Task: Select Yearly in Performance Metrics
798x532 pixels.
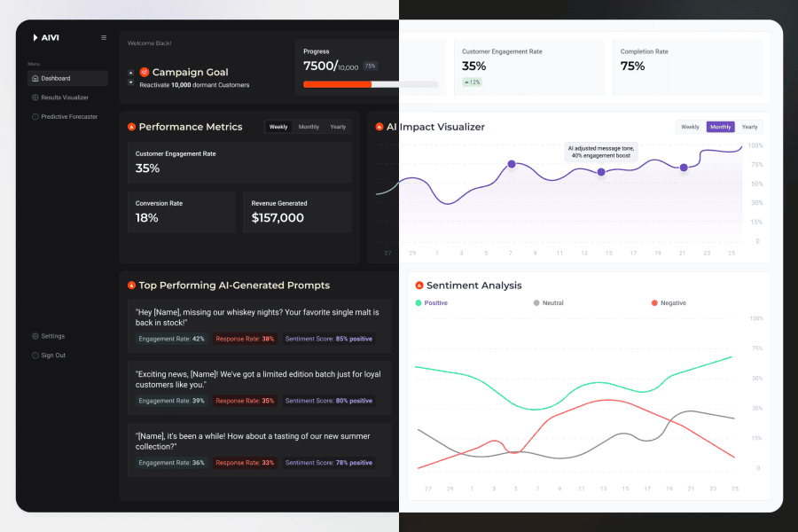Action: (x=338, y=127)
